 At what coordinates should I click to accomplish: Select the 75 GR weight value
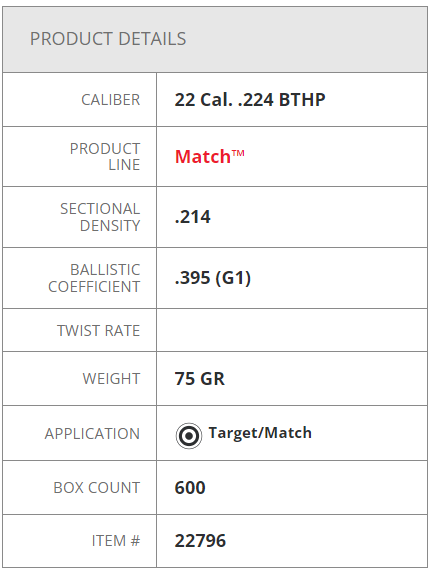[x=200, y=379]
